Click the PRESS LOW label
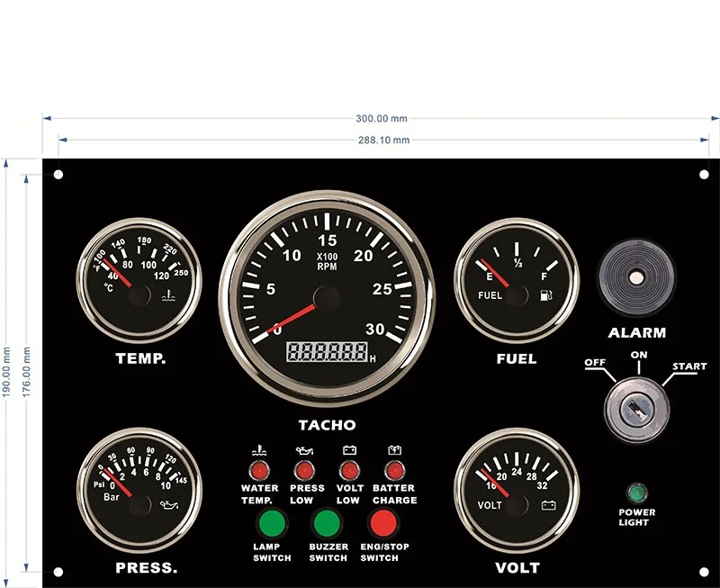Viewport: 720px width, 588px height. coord(307,494)
